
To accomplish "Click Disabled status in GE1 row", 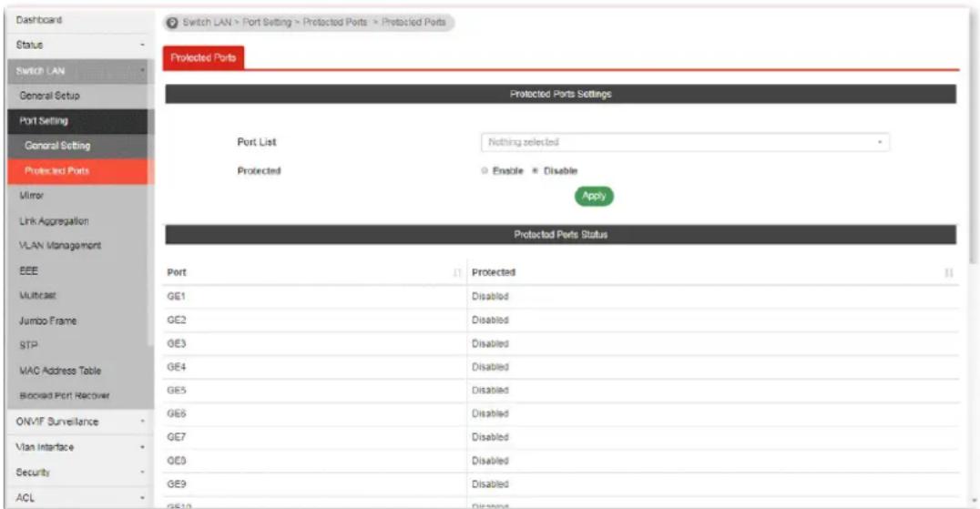I will click(490, 297).
